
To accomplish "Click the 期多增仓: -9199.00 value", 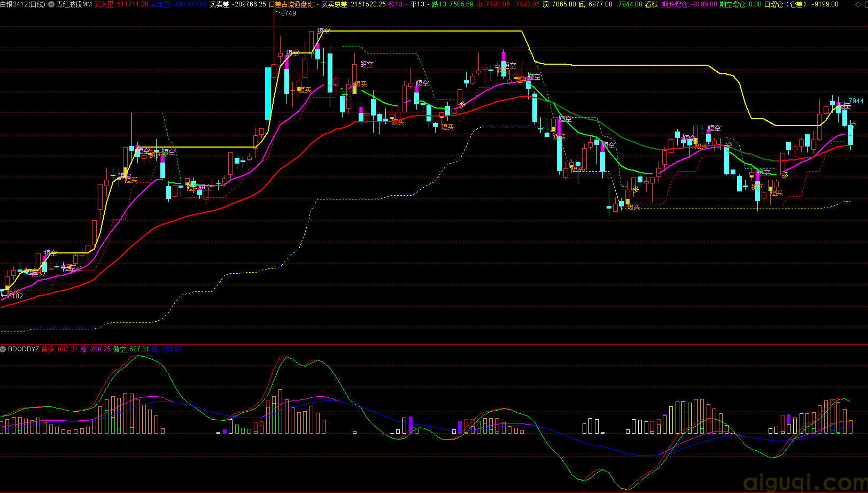I will pos(689,4).
